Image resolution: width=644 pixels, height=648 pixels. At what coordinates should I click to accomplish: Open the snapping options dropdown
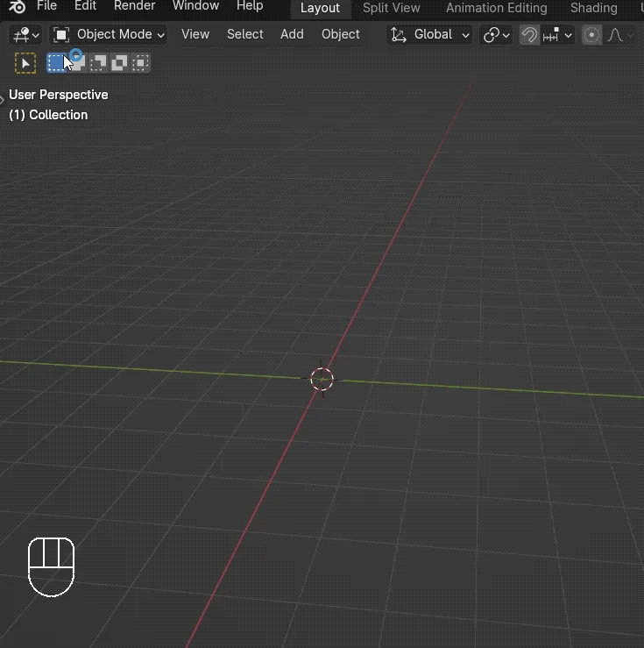pyautogui.click(x=557, y=35)
